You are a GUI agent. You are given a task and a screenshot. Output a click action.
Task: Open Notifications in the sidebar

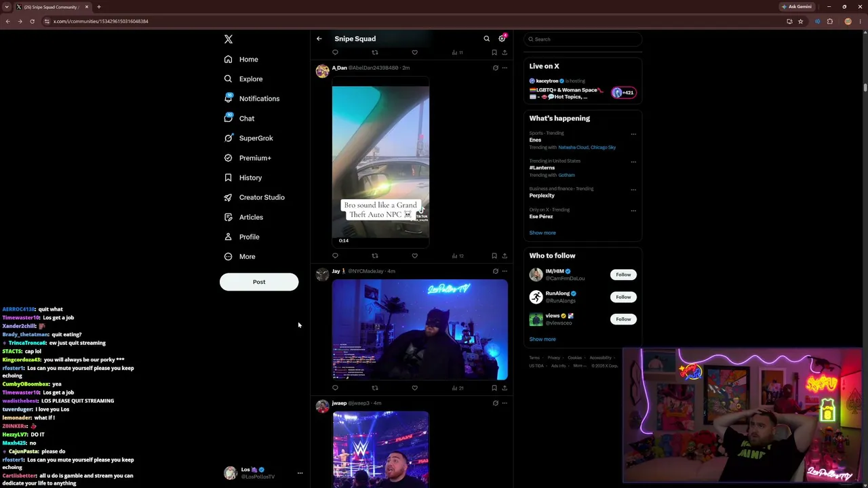pos(252,99)
